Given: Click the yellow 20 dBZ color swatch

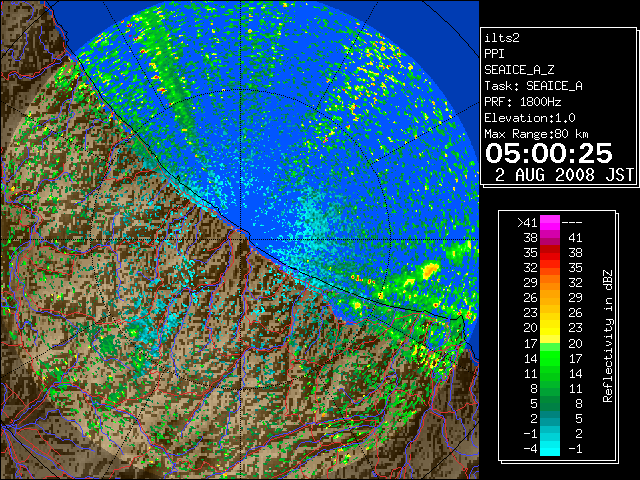Looking at the screenshot, I should (x=550, y=328).
